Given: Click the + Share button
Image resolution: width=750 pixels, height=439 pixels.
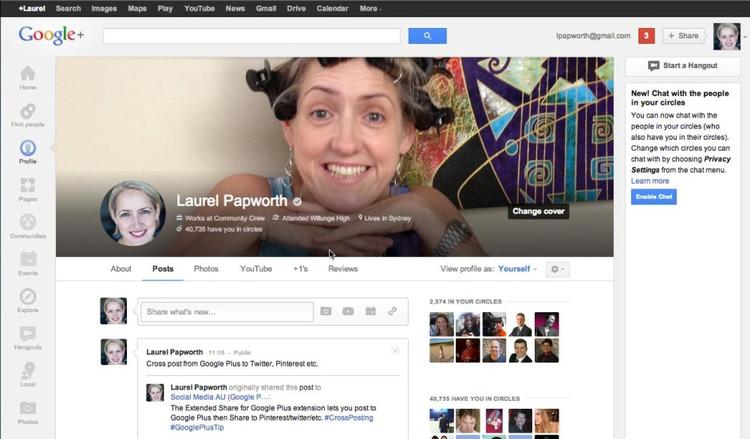Looking at the screenshot, I should tap(684, 36).
